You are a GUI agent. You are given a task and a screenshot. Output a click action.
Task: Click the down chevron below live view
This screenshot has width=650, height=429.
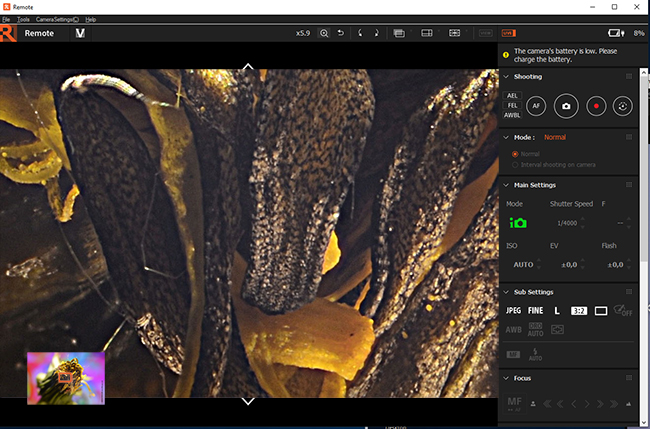[248, 401]
